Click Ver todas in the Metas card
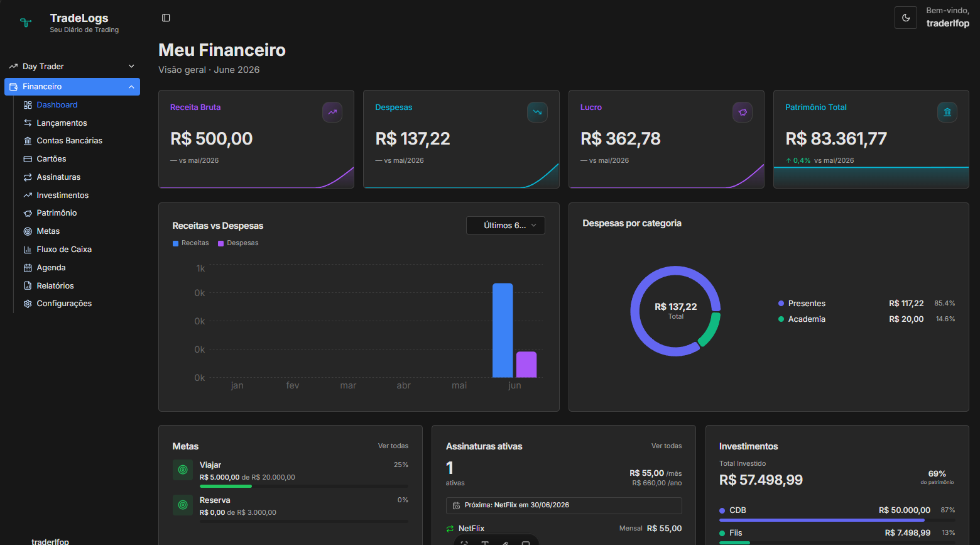The width and height of the screenshot is (980, 545). 393,446
